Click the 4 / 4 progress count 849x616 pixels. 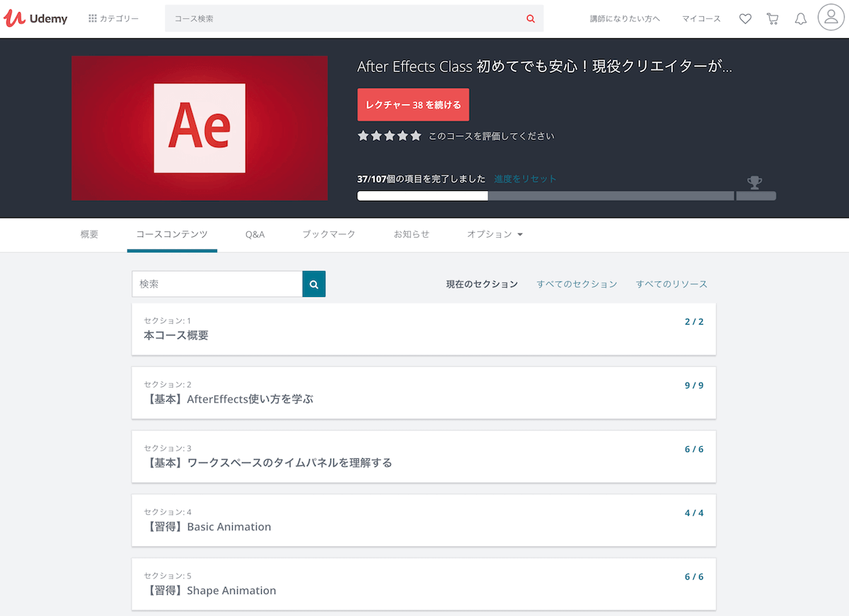[694, 513]
